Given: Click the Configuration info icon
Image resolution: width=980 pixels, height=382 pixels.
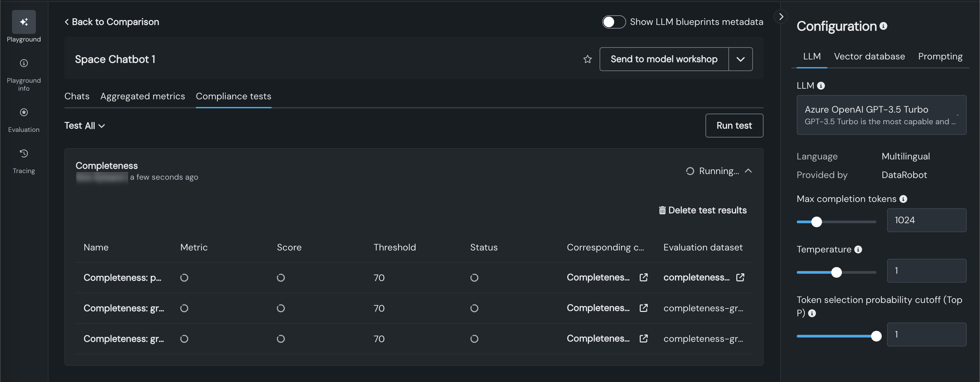Looking at the screenshot, I should click(x=883, y=26).
